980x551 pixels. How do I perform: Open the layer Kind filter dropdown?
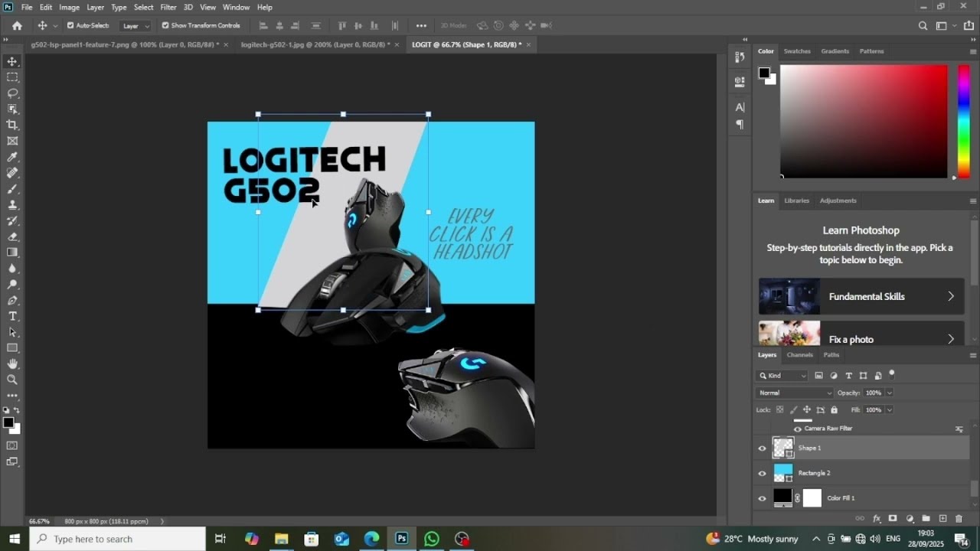(782, 376)
